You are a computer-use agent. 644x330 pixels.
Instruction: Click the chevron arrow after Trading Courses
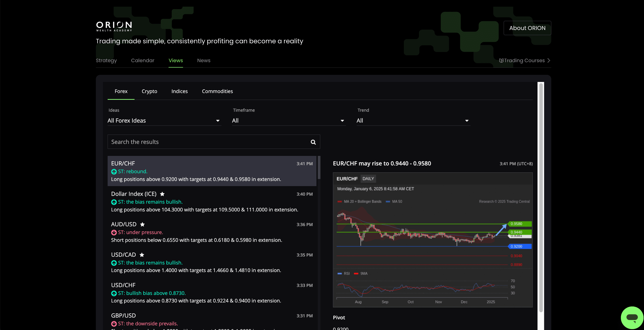pyautogui.click(x=549, y=60)
